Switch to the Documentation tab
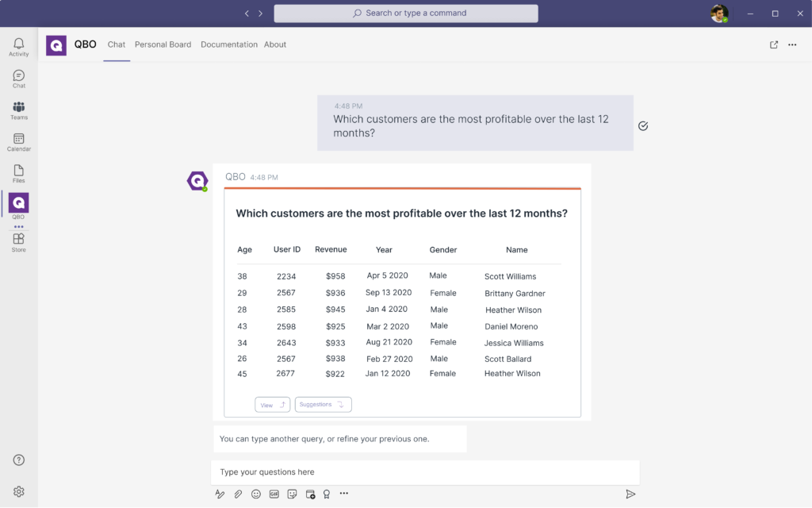The height and width of the screenshot is (508, 812). tap(228, 44)
